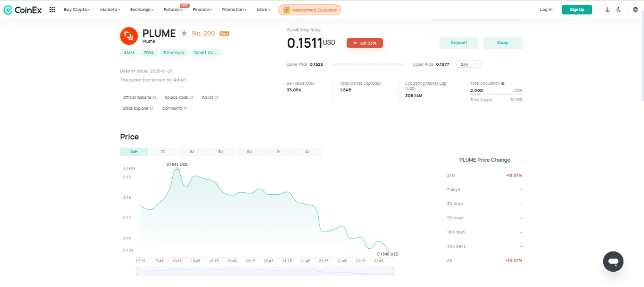644x287 pixels.
Task: Click the lower-upper price range bar
Action: pyautogui.click(x=367, y=64)
